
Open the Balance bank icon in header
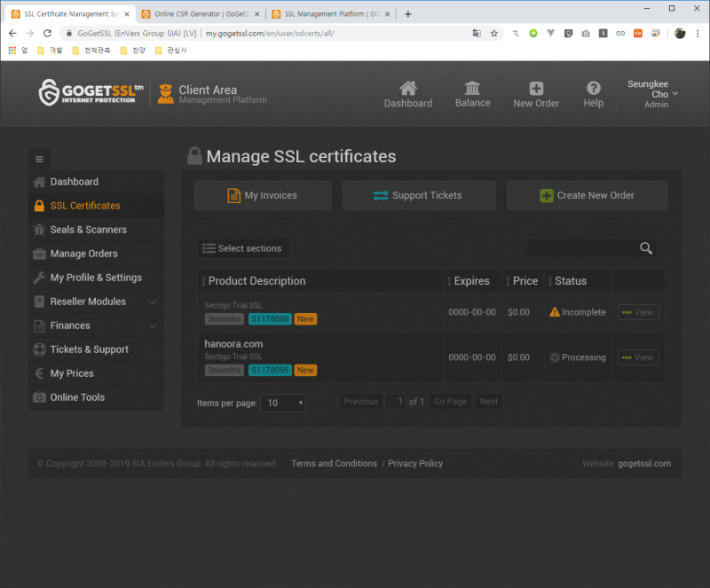(472, 88)
